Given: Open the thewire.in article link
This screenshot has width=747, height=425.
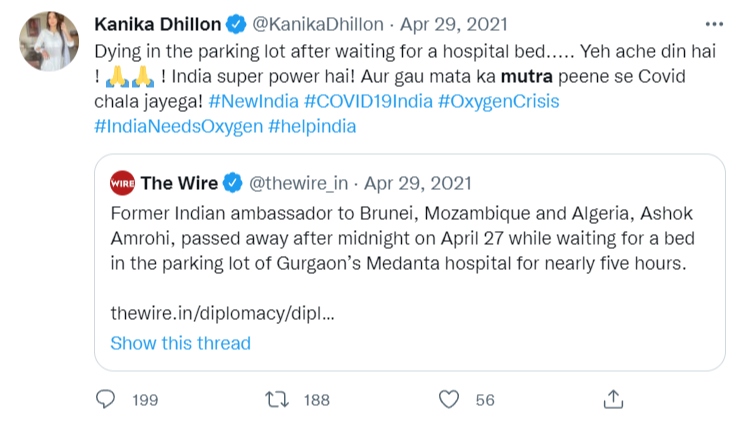Looking at the screenshot, I should 222,312.
